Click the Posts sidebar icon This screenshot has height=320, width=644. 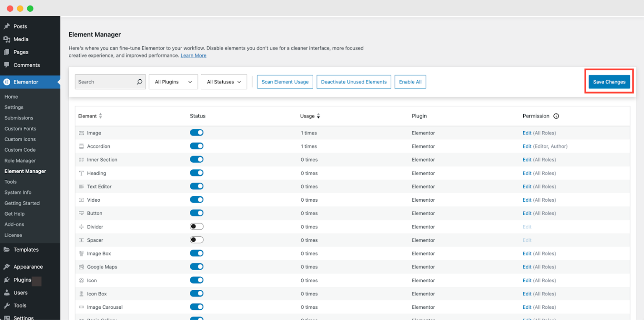(8, 26)
